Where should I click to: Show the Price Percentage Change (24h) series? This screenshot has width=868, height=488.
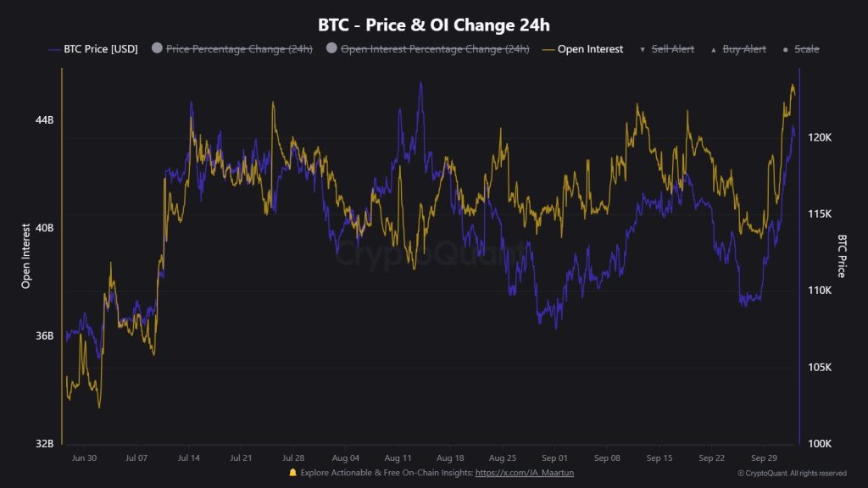coord(239,49)
